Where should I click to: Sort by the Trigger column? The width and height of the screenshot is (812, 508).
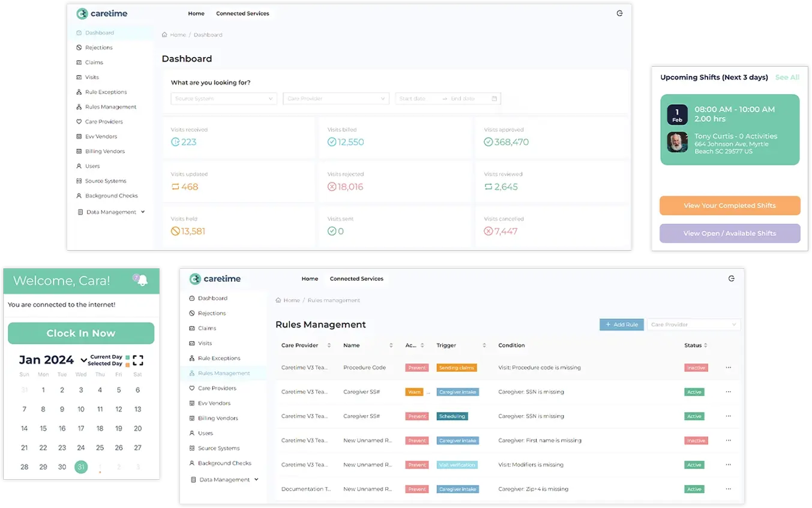click(484, 345)
